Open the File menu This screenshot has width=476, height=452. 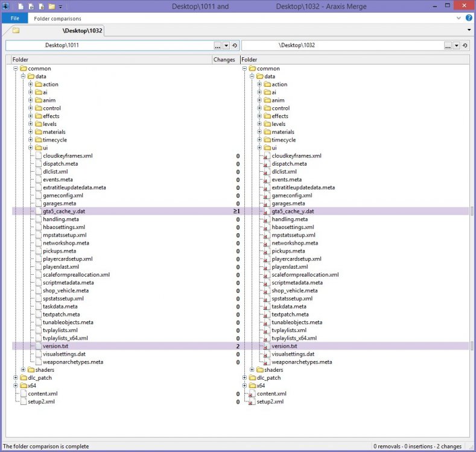point(15,18)
